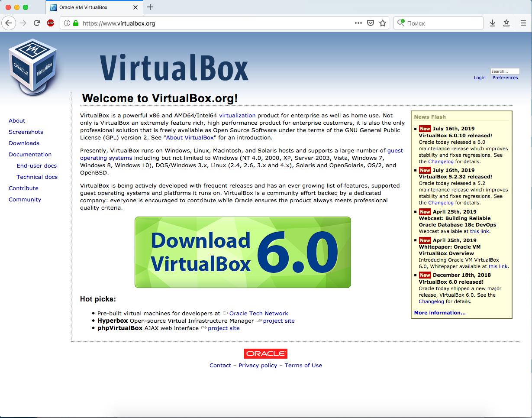The image size is (532, 418).
Task: Open the Login link
Action: pos(480,78)
